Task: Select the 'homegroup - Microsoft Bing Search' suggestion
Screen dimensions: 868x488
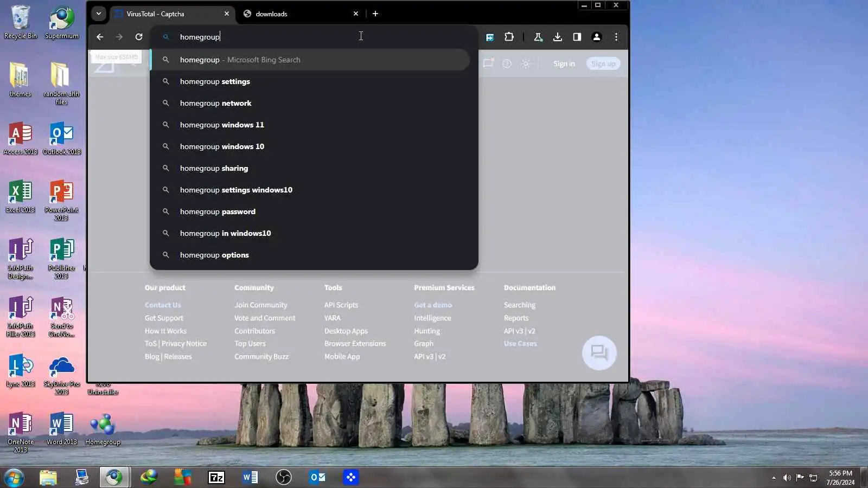Action: pos(310,60)
